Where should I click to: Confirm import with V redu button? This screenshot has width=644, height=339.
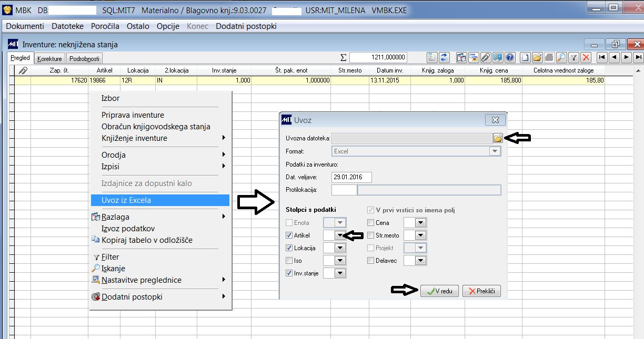[x=439, y=291]
